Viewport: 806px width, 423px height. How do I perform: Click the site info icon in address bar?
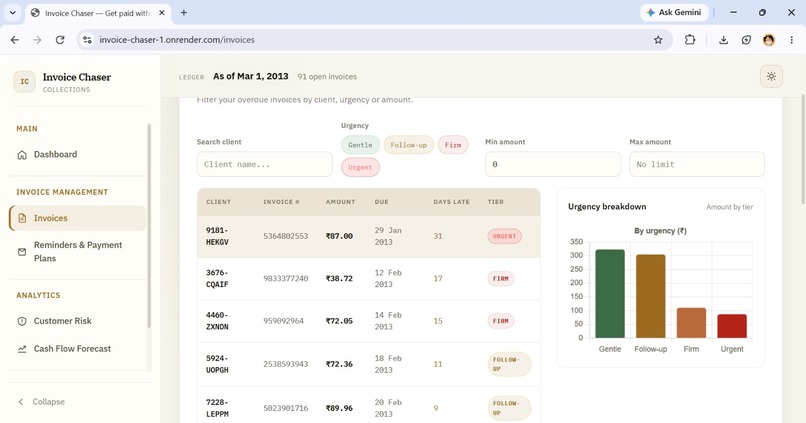[x=87, y=40]
